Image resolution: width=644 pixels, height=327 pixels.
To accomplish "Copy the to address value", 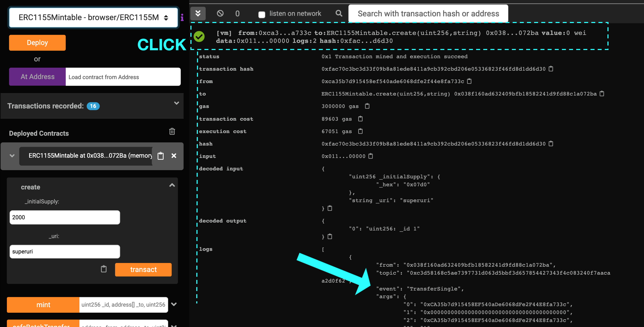I will coord(602,94).
